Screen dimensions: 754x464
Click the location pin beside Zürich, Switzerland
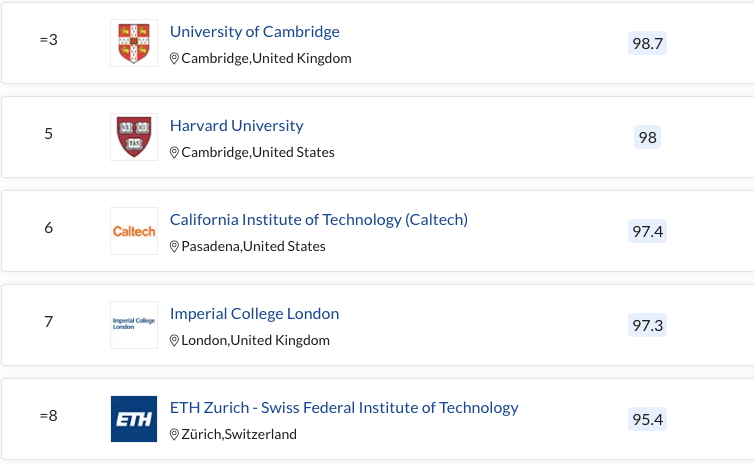(174, 434)
